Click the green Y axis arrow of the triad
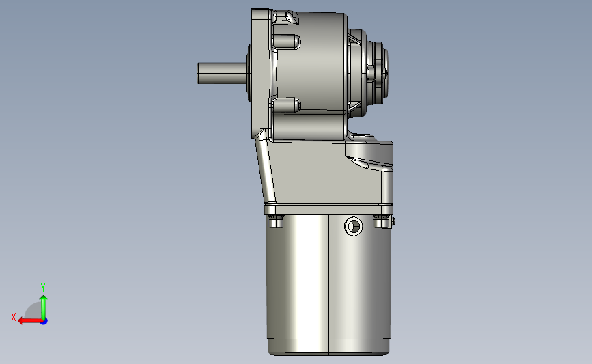Screen dimensions: 592x364 point(44,307)
